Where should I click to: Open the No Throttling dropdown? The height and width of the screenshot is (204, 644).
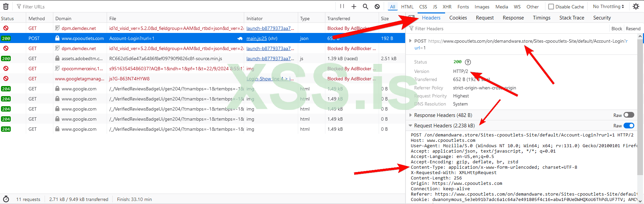[x=608, y=6]
